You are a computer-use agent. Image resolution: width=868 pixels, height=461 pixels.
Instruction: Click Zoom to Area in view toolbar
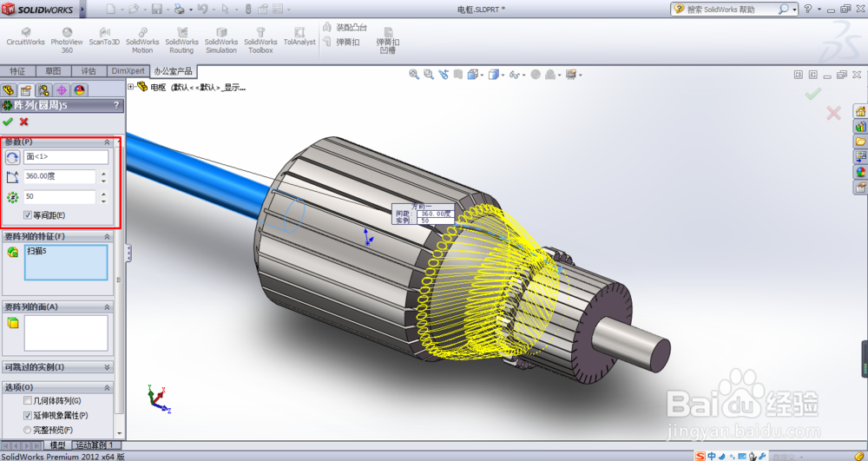[x=429, y=74]
